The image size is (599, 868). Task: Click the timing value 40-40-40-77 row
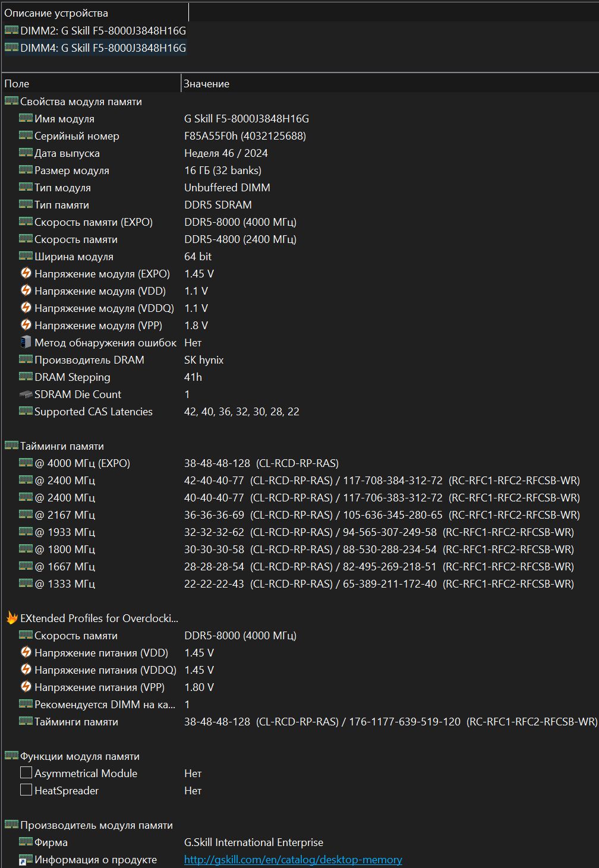[382, 498]
